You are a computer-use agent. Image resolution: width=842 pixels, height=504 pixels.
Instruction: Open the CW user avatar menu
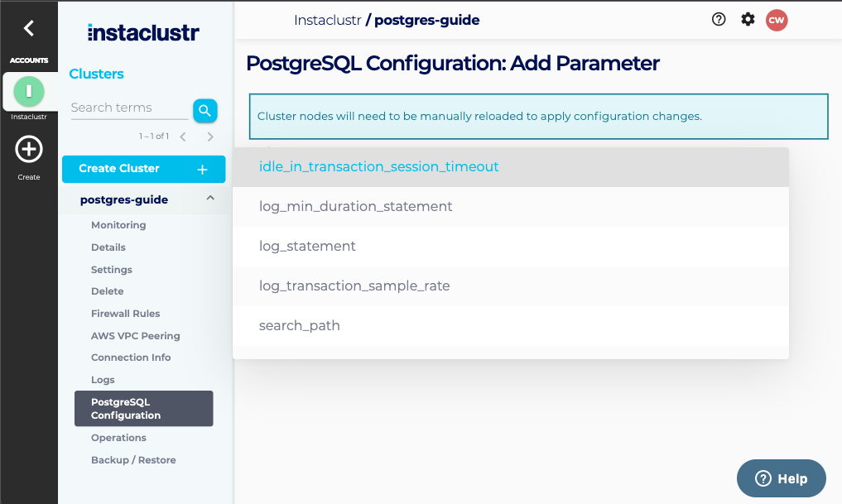(777, 20)
